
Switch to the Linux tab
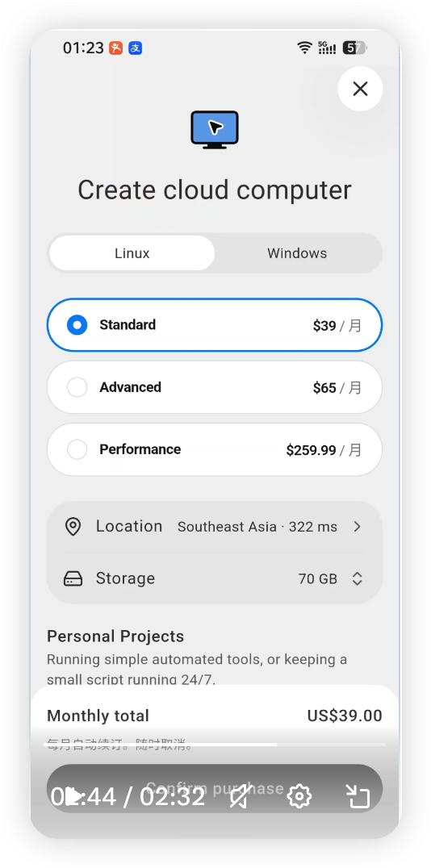(x=132, y=253)
